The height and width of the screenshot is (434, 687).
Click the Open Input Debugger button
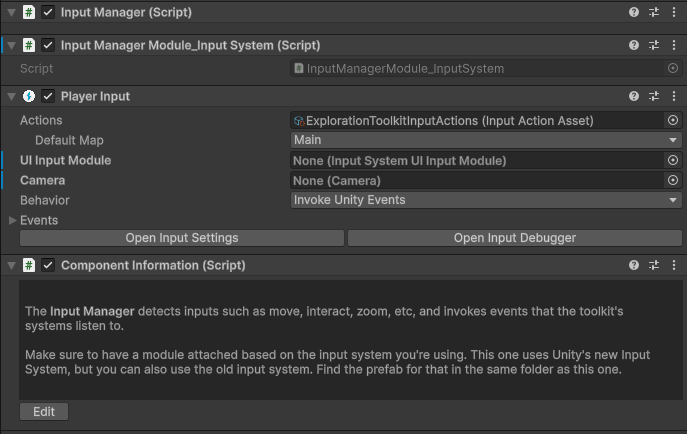pyautogui.click(x=515, y=238)
